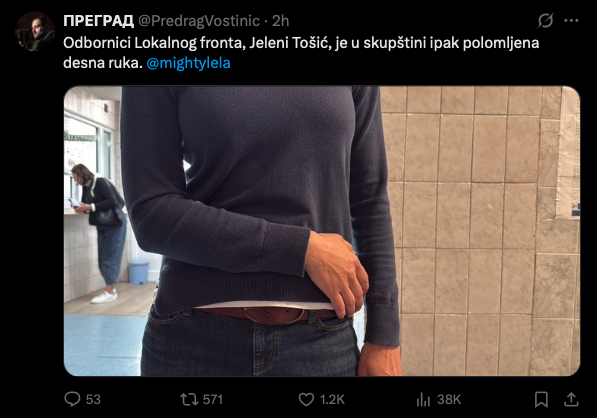Open the Grok explain-post icon
Image resolution: width=597 pixels, height=418 pixels.
click(545, 21)
